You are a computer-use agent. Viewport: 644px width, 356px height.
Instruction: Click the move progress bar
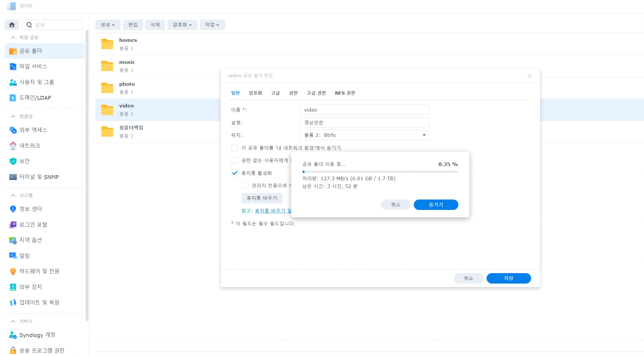[380, 172]
